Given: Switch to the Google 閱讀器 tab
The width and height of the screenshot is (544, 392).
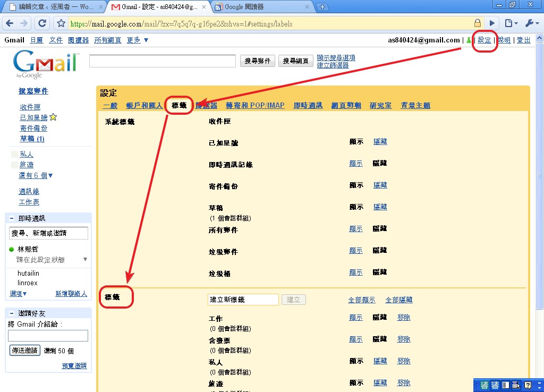Looking at the screenshot, I should point(244,7).
